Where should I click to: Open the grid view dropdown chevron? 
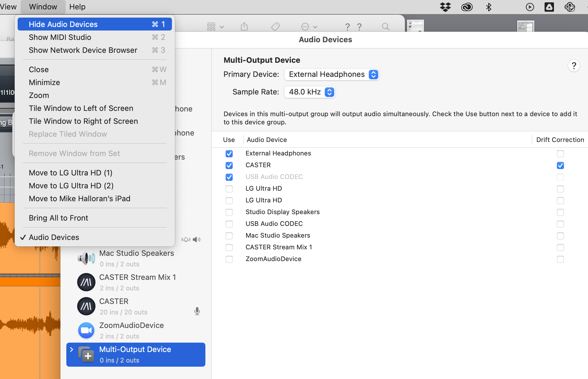(x=222, y=27)
